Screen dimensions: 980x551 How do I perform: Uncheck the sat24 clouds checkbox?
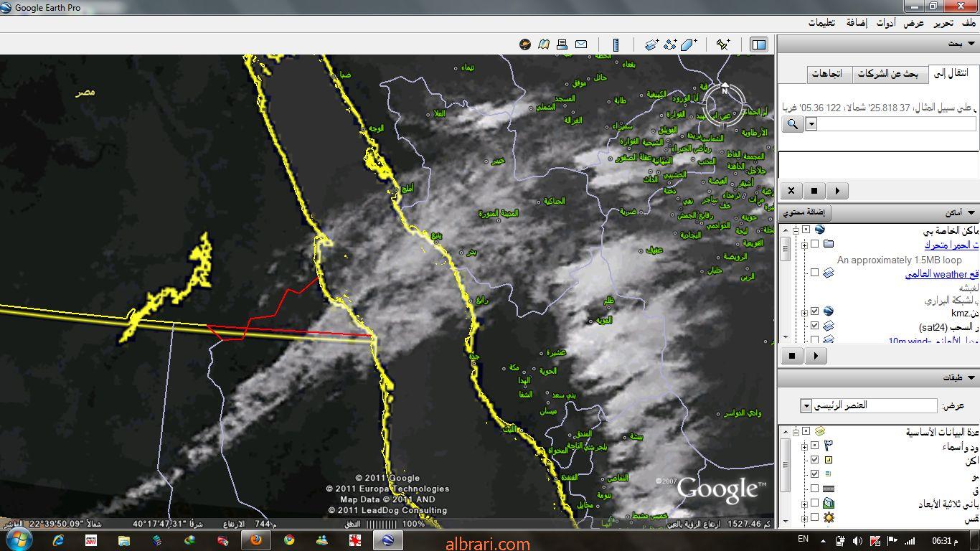pos(814,326)
